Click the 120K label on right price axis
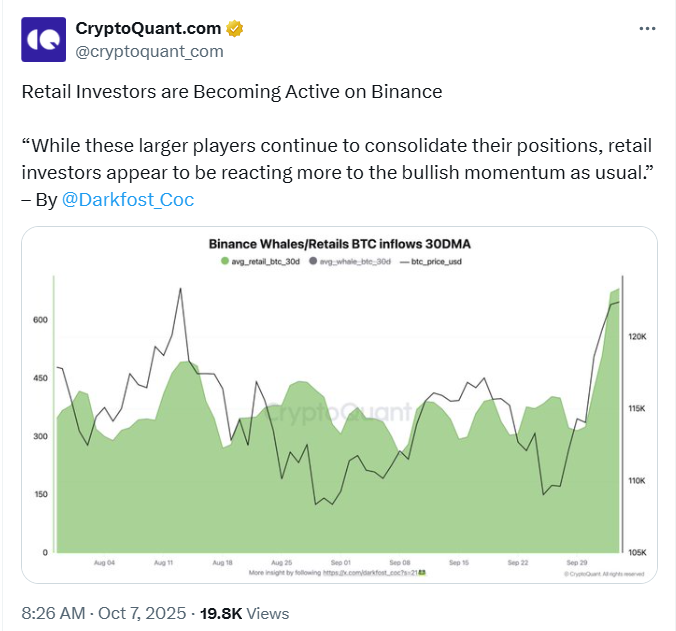 (x=639, y=338)
